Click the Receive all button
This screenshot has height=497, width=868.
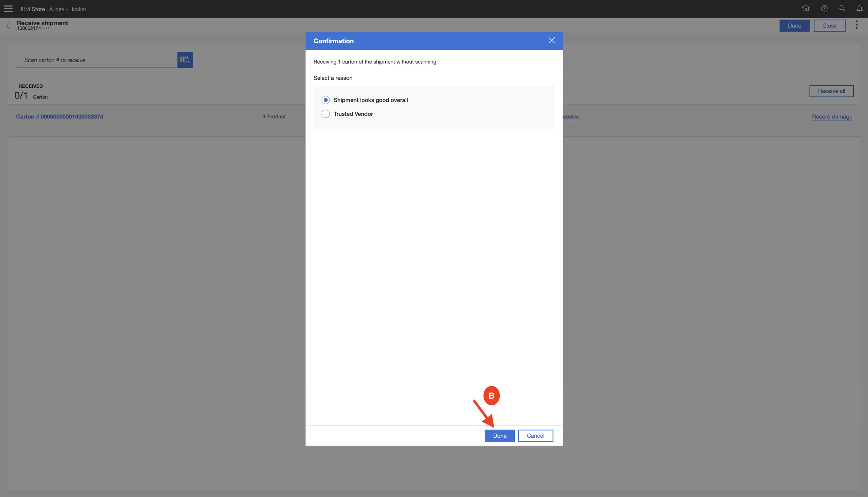[x=832, y=91]
